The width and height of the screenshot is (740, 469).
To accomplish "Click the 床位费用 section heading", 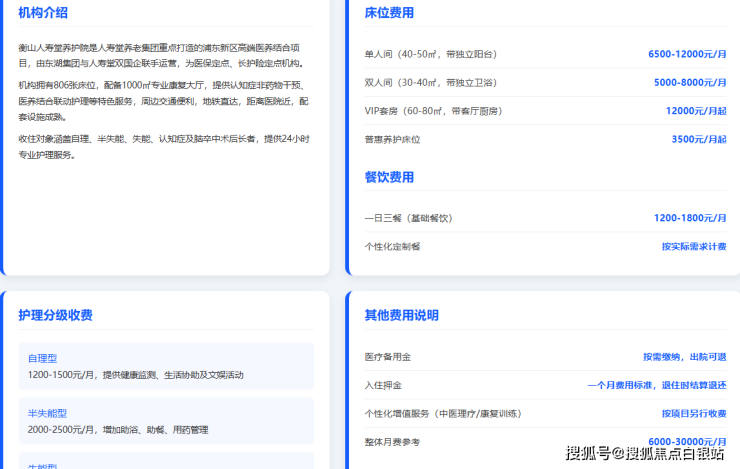I will pyautogui.click(x=389, y=13).
